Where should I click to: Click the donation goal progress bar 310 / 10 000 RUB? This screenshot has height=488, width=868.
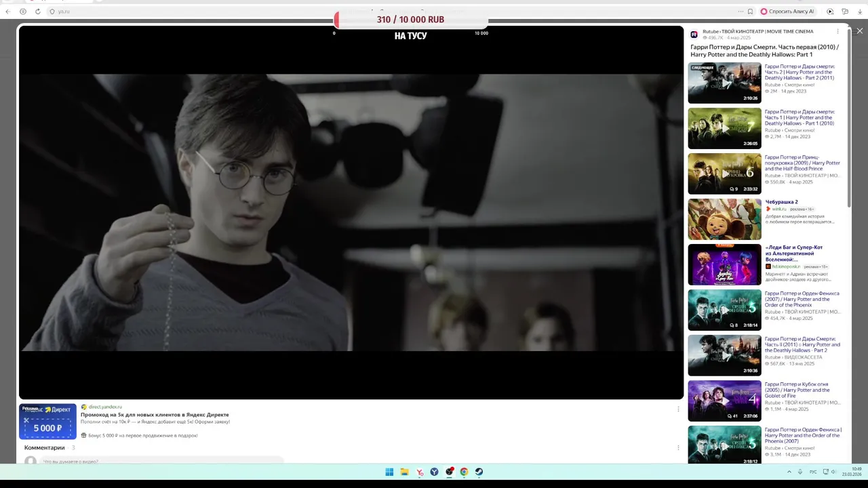pos(410,20)
